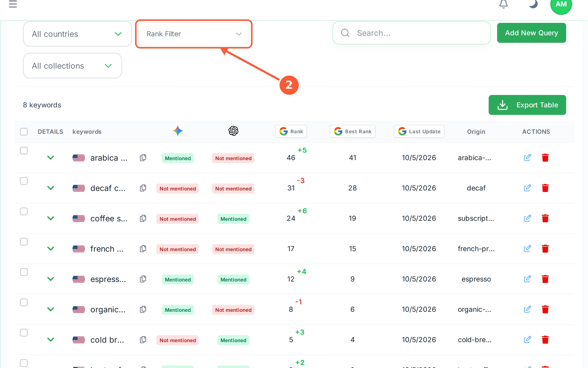
Task: Delete the cold brew keyword row
Action: pyautogui.click(x=545, y=340)
